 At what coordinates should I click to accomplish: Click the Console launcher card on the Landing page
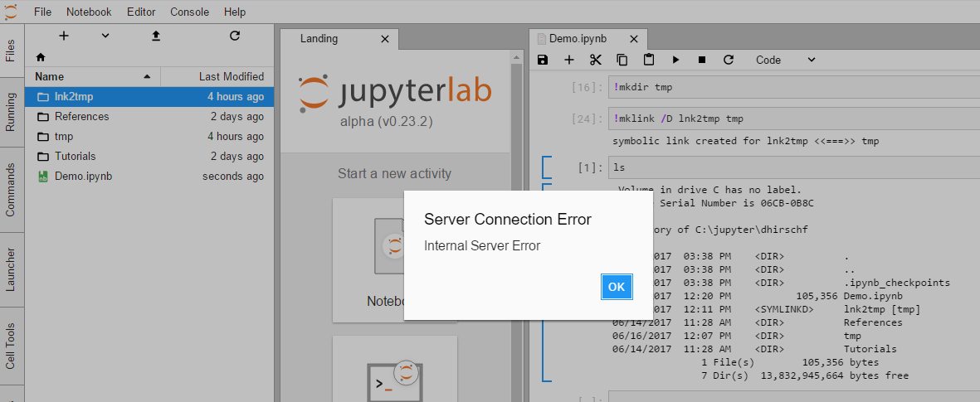click(x=395, y=369)
